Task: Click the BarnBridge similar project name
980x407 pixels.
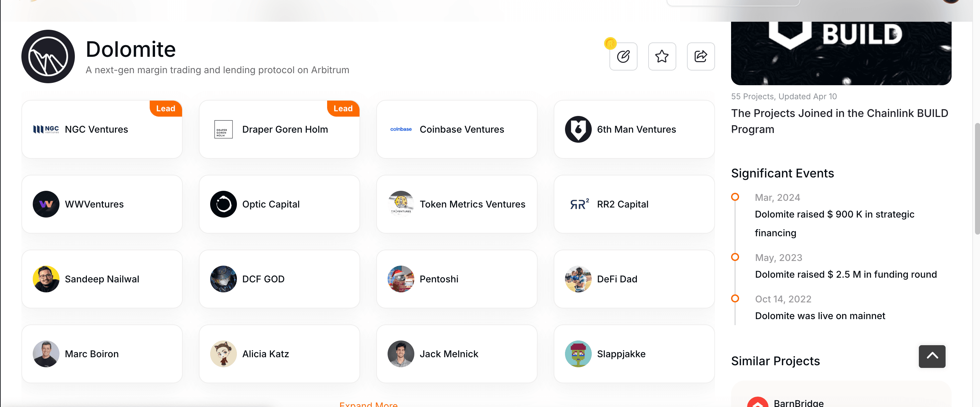Action: click(x=799, y=403)
